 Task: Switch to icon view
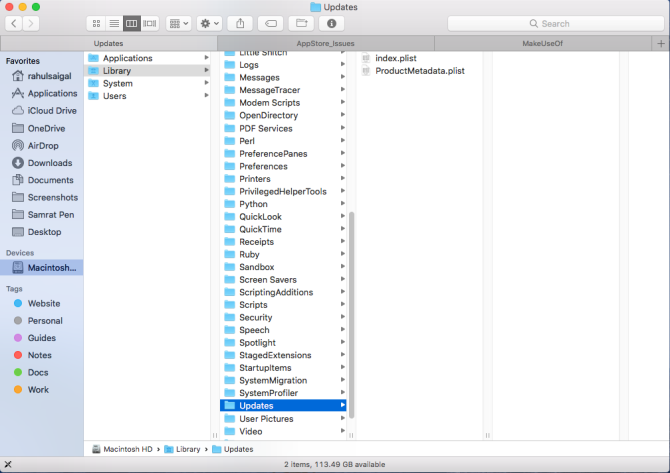[x=96, y=24]
